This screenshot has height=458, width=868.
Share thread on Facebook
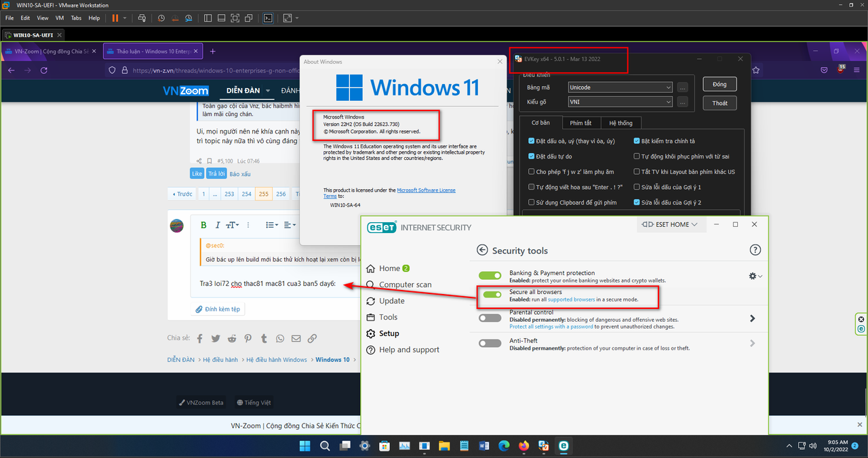click(x=200, y=339)
